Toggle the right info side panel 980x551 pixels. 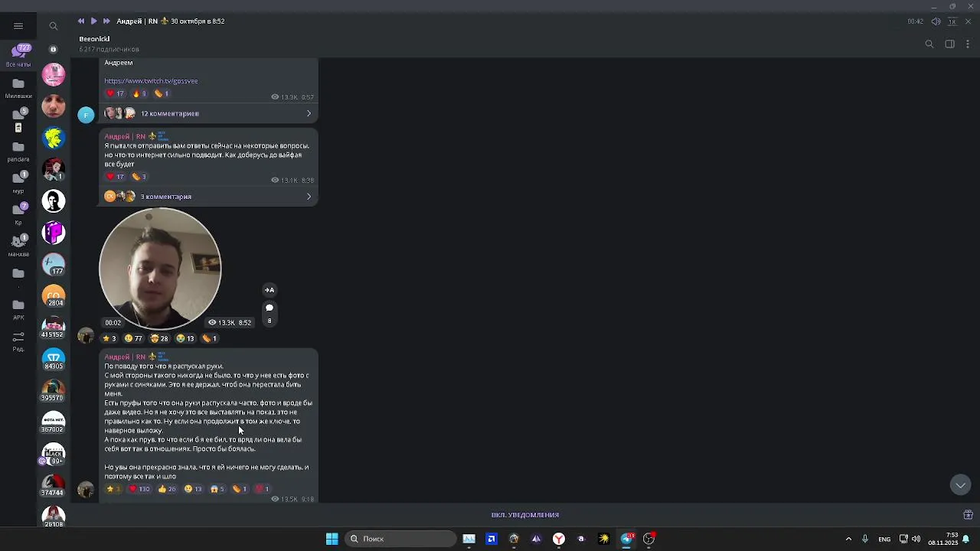[x=949, y=44]
